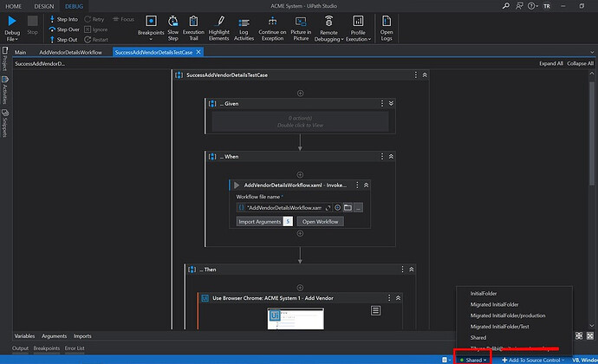Open the Activities side panel
The image size is (598, 364).
(x=5, y=90)
